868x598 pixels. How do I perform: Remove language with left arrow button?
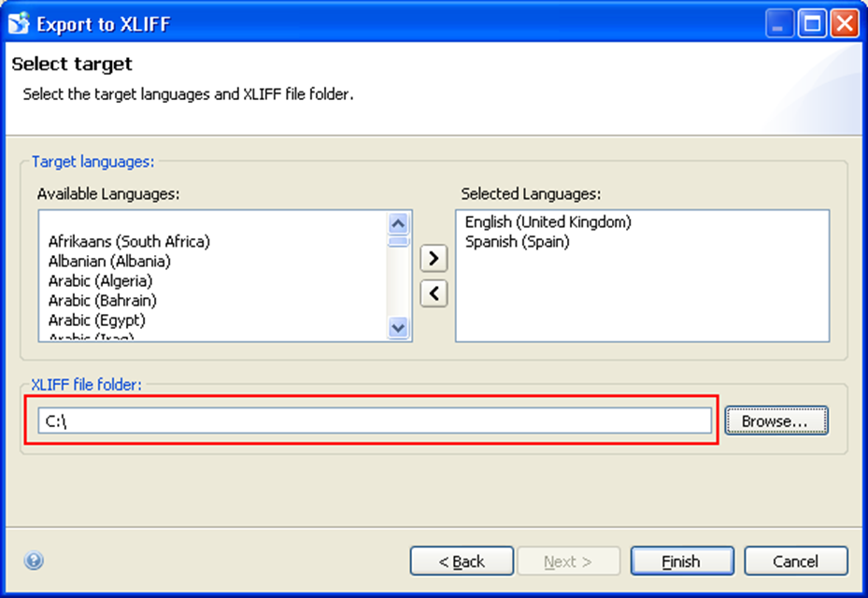tap(433, 293)
